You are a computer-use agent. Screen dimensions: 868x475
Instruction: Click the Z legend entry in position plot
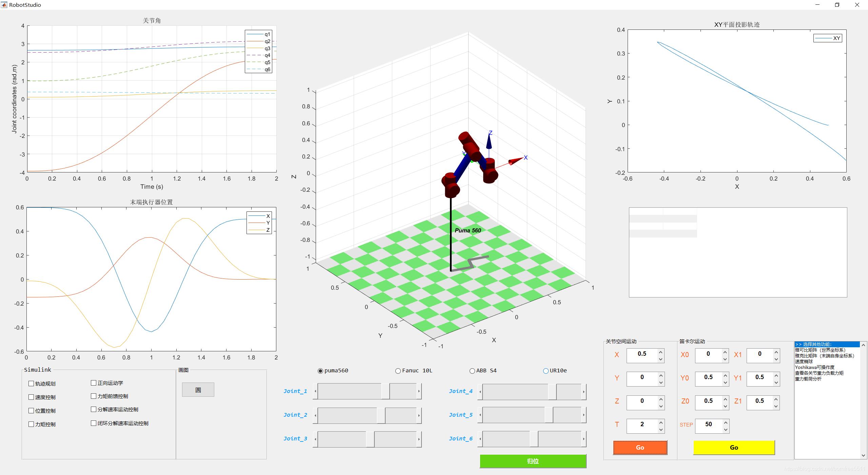pos(259,230)
